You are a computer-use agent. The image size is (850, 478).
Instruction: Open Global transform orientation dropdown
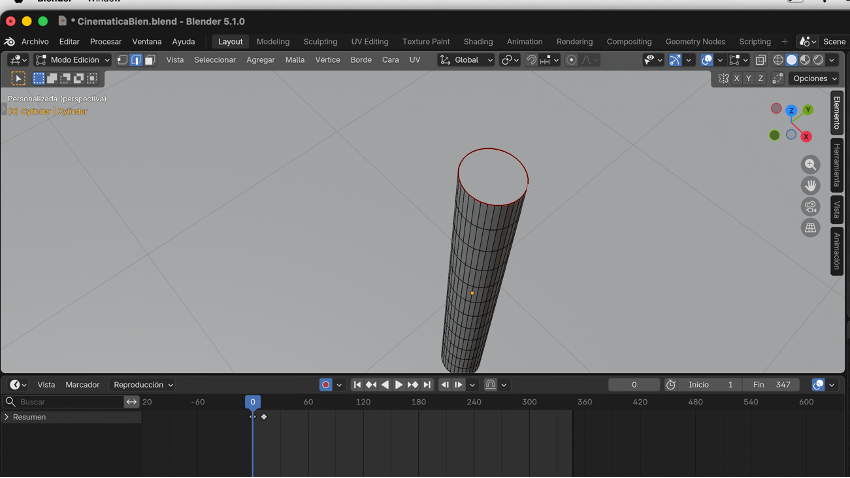(x=467, y=60)
